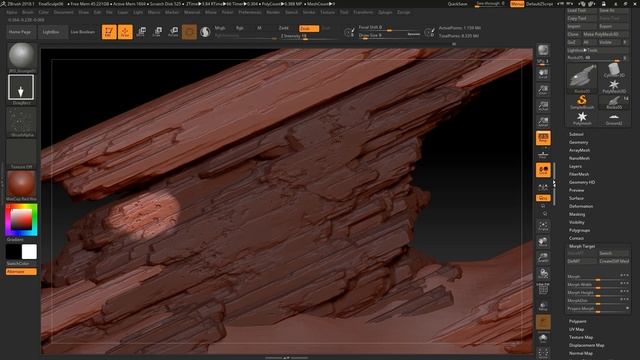This screenshot has width=640, height=360.
Task: Toggle Solo mode button
Action: (543, 338)
